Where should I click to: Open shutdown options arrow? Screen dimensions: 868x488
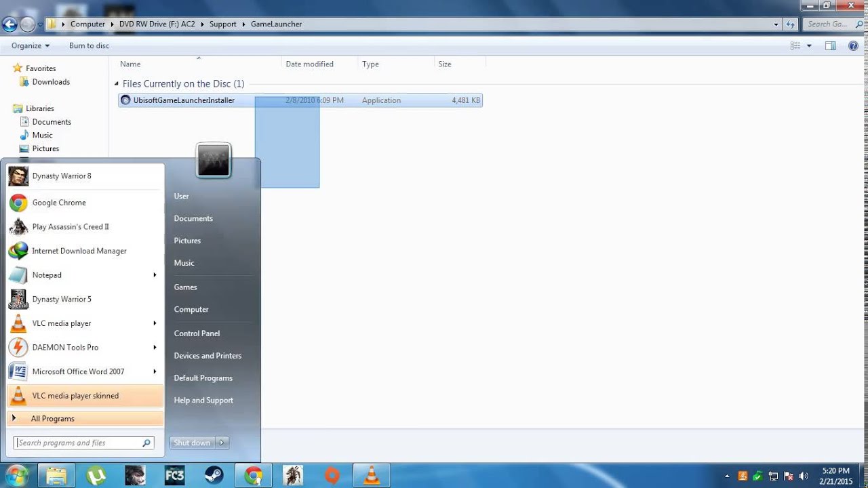[222, 443]
